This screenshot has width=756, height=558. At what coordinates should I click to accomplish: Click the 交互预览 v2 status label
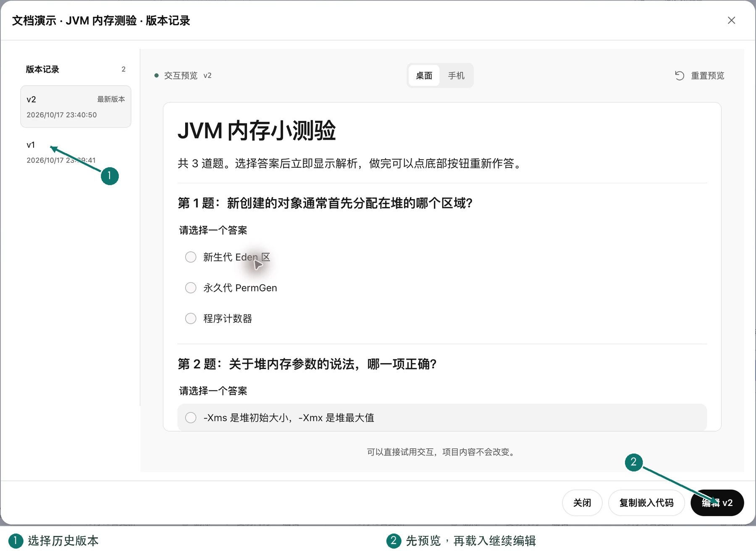183,76
